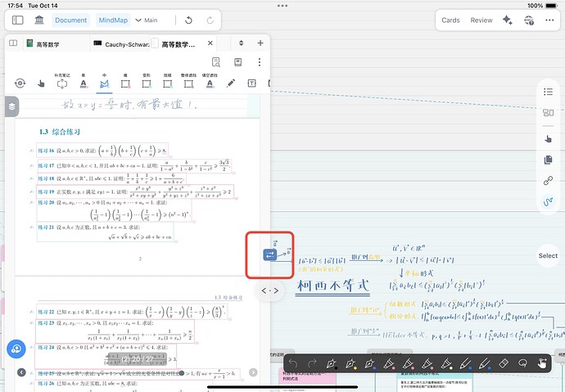The width and height of the screenshot is (565, 392).
Task: Undo the last action in top bar
Action: click(190, 20)
